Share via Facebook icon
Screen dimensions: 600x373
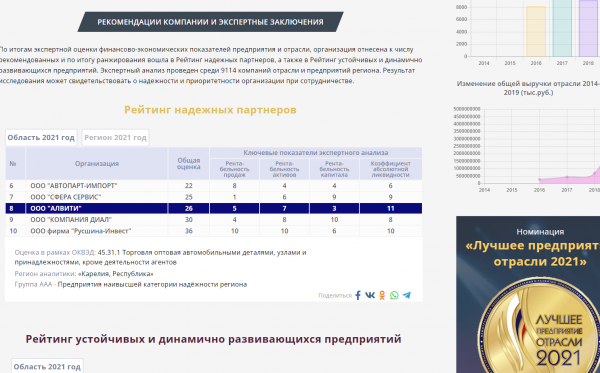coord(358,295)
